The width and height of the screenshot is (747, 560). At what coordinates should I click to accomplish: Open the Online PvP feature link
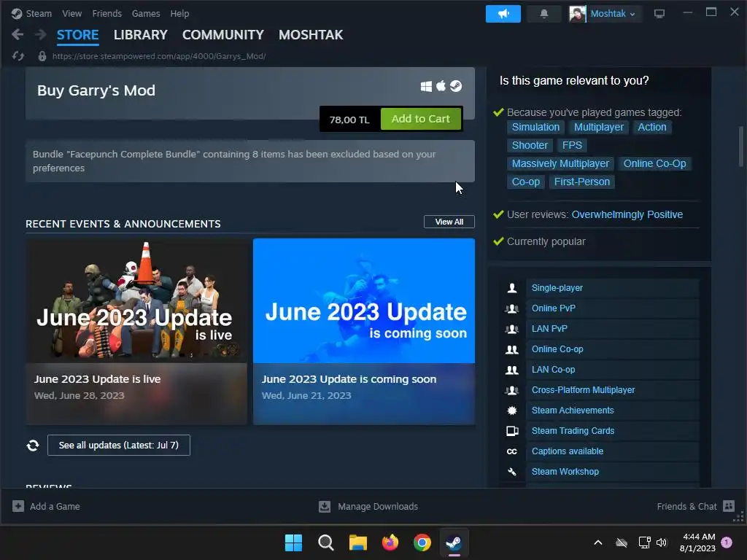[553, 308]
